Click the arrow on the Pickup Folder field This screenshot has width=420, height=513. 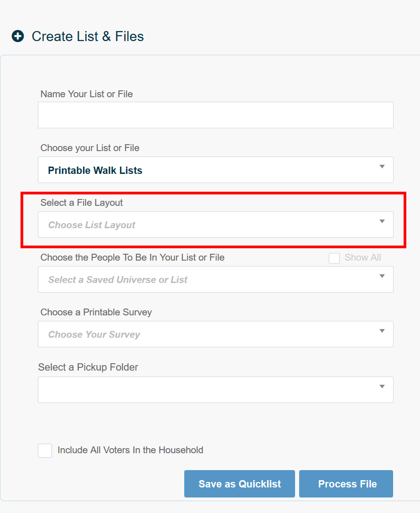(382, 386)
